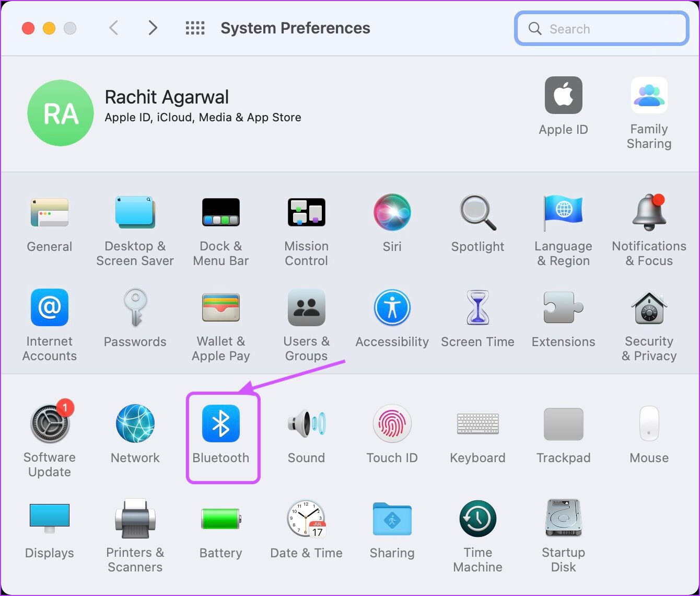Image resolution: width=700 pixels, height=596 pixels.
Task: Focus the Search field
Action: (x=602, y=28)
